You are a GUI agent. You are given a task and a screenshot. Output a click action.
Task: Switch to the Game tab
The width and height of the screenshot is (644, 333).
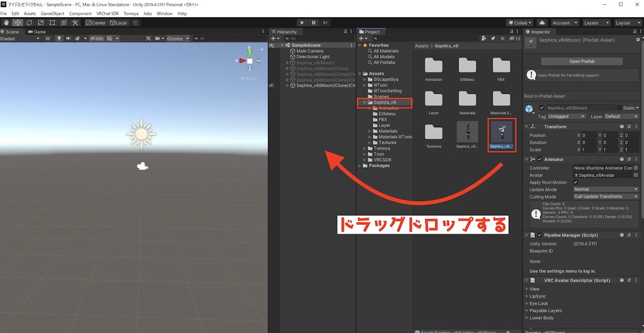(x=37, y=32)
